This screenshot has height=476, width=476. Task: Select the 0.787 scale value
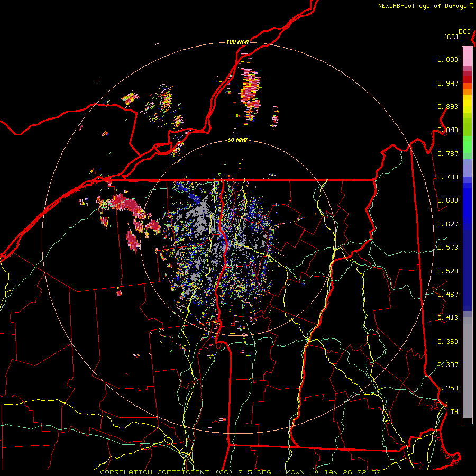pos(448,153)
